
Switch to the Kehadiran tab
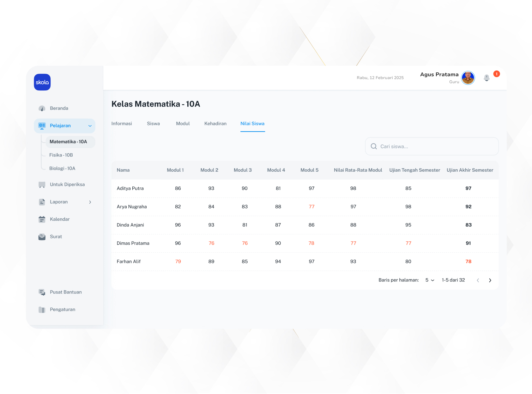(215, 124)
